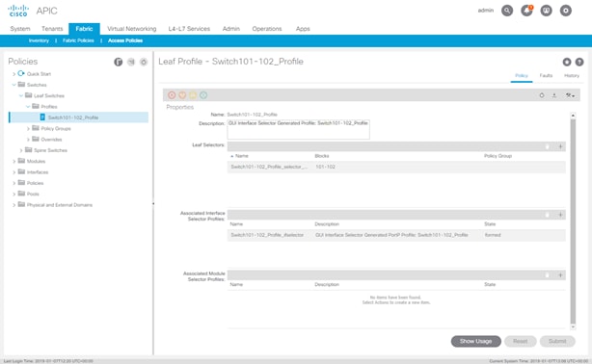Collapse the Leaf Switches folder
592x364 pixels.
point(21,95)
